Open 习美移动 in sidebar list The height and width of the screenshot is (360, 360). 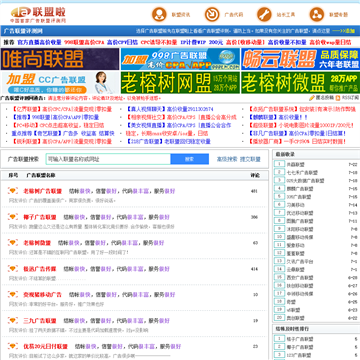click(295, 205)
